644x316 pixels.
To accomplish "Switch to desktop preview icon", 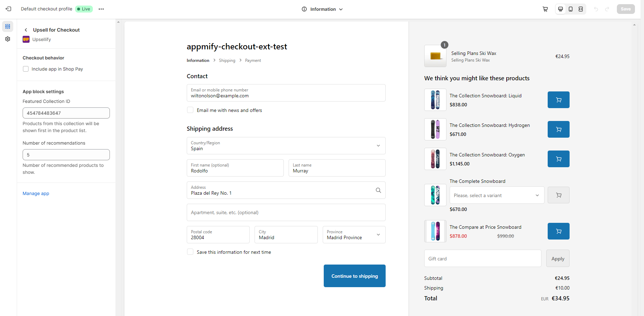I will pos(561,9).
